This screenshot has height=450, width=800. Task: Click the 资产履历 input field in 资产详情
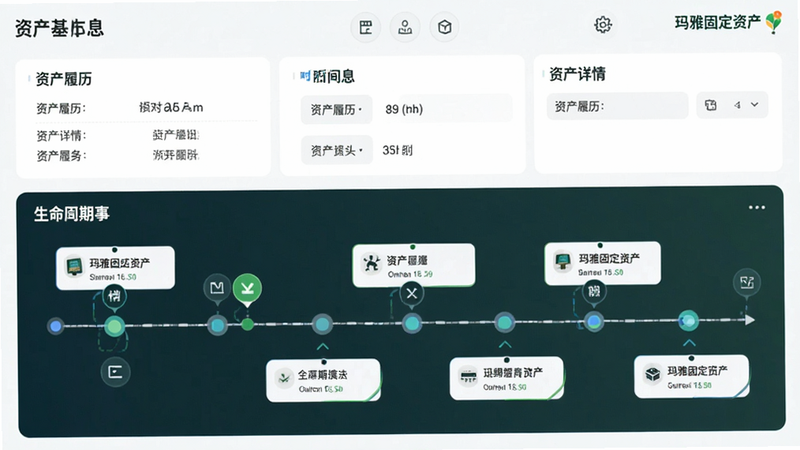617,106
